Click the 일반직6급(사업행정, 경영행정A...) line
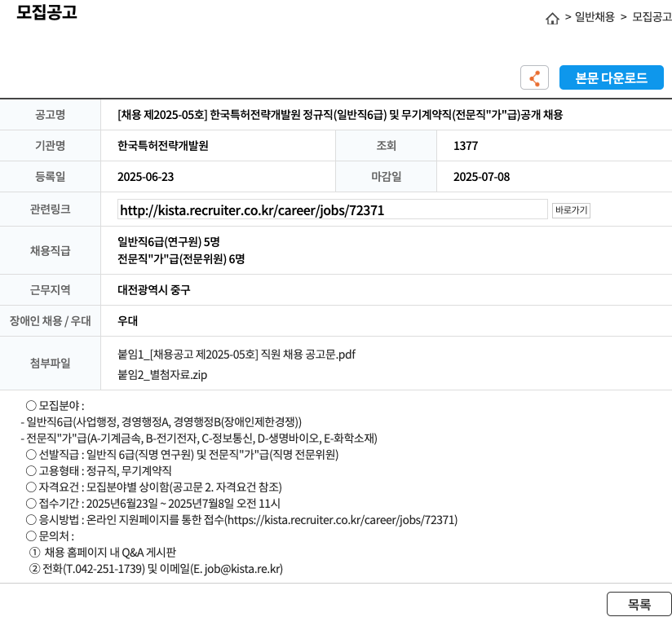Viewport: 672px width, 617px height. 161,422
